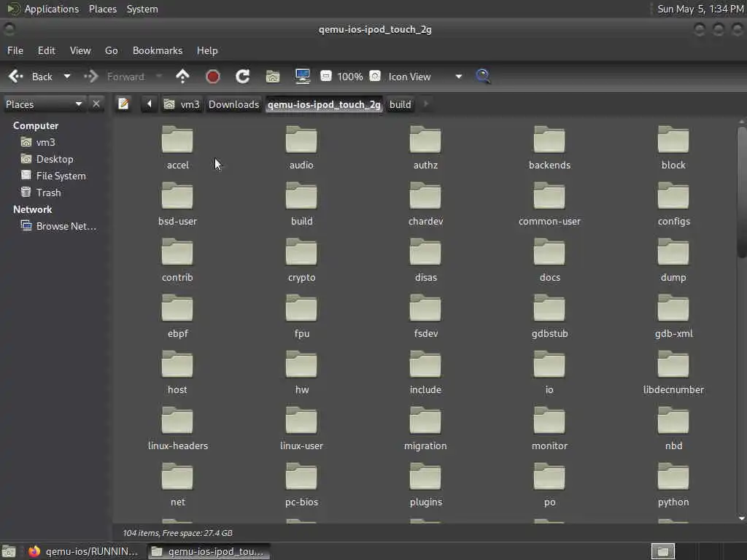Zoom out with the minus icon
This screenshot has width=747, height=560.
coord(326,76)
